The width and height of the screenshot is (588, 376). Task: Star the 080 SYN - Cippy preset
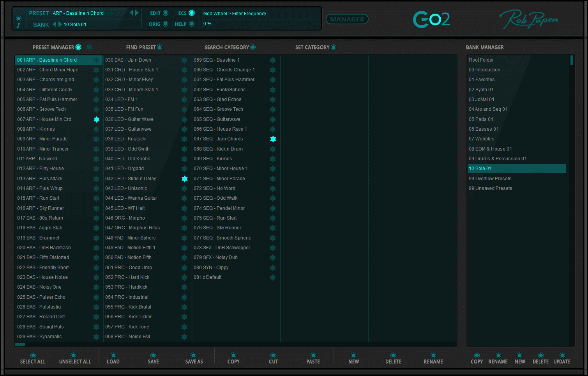273,268
